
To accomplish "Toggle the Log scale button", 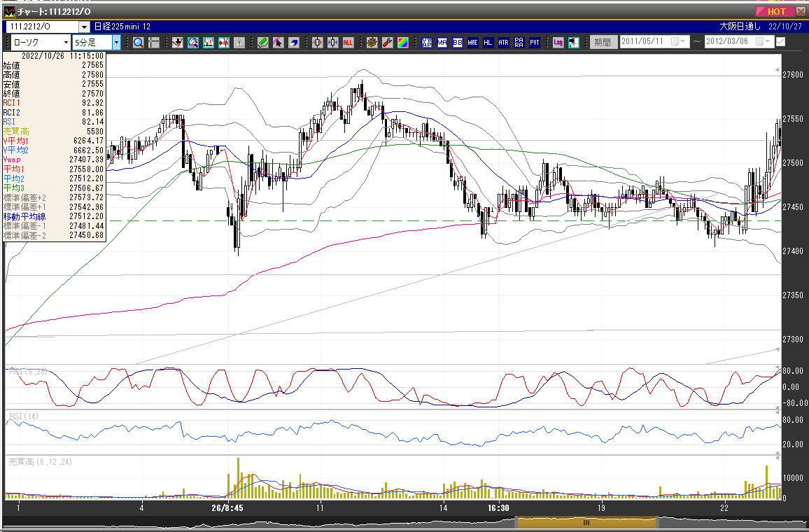I will [558, 42].
